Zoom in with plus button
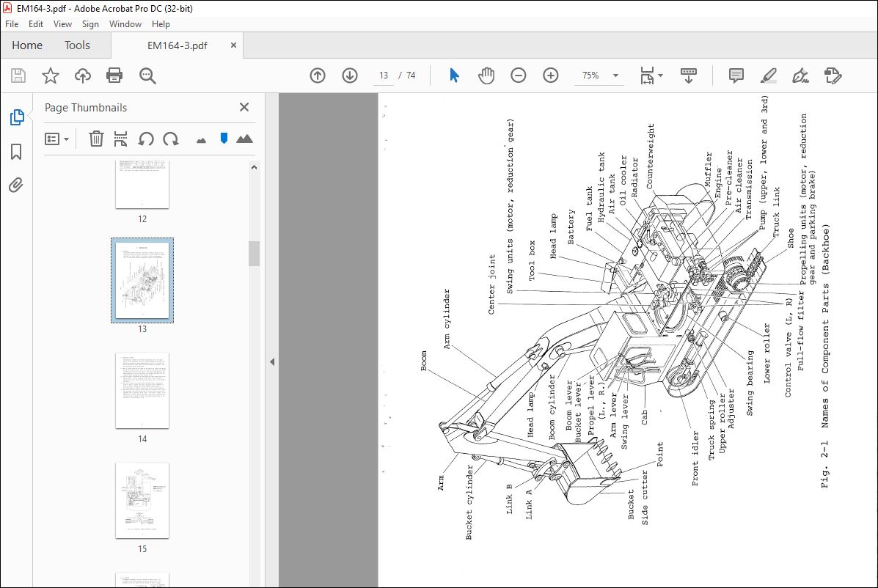Image resolution: width=878 pixels, height=588 pixels. (551, 76)
